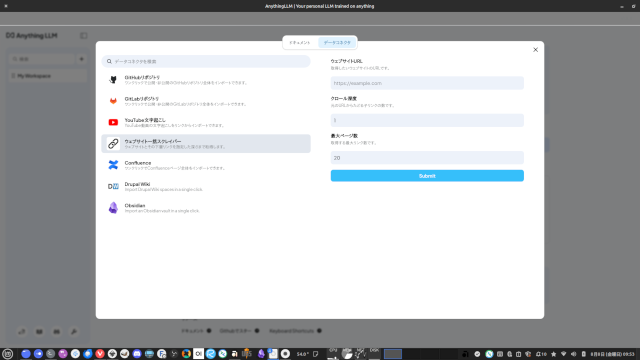Screen dimensions: 640x360
Task: Click the website URL input field
Action: [427, 83]
